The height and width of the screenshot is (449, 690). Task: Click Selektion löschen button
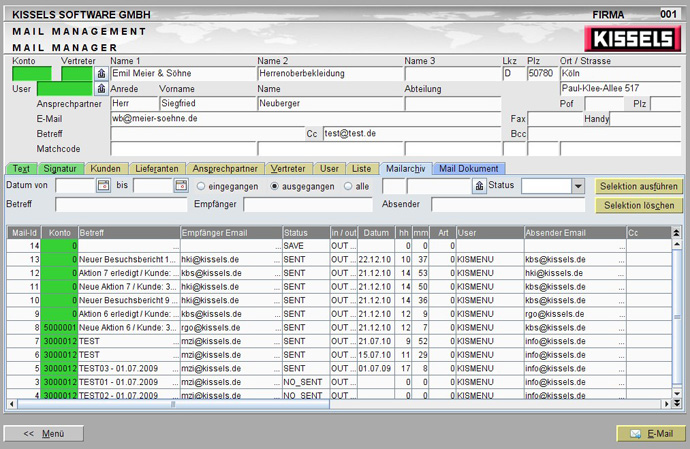coord(639,206)
